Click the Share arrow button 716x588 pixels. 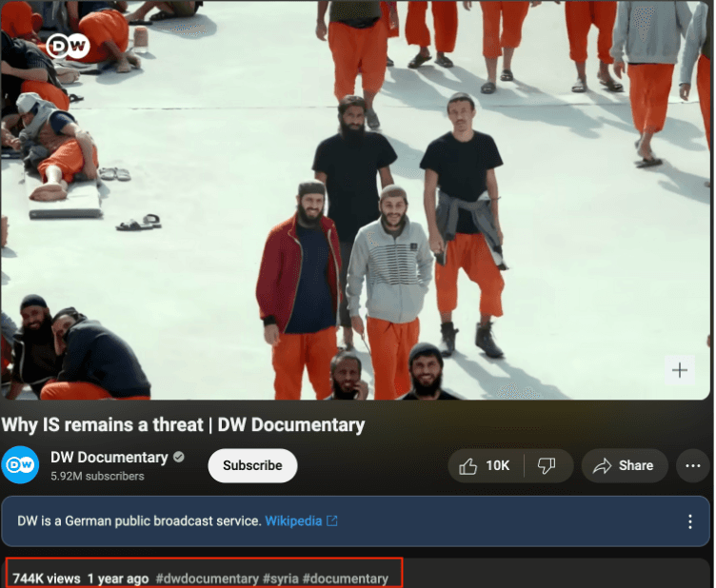pos(624,465)
